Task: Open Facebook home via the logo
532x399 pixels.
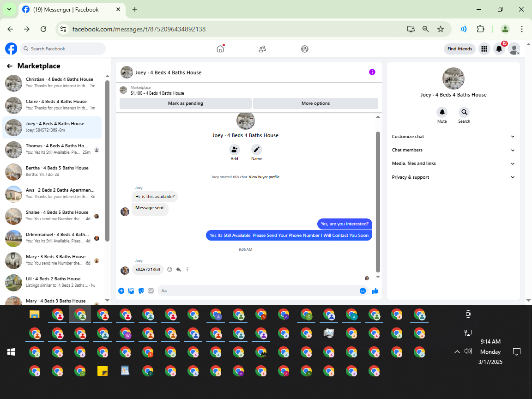Action: pyautogui.click(x=11, y=48)
